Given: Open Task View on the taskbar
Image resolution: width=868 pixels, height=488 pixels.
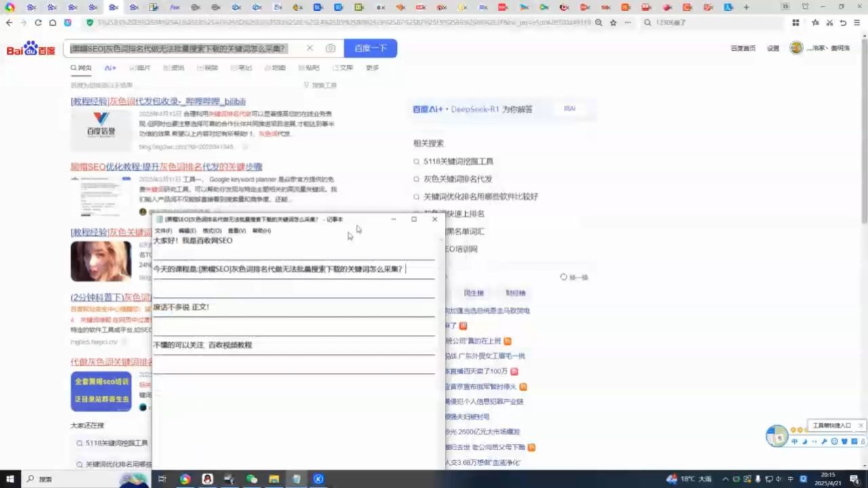Looking at the screenshot, I should pos(162,479).
